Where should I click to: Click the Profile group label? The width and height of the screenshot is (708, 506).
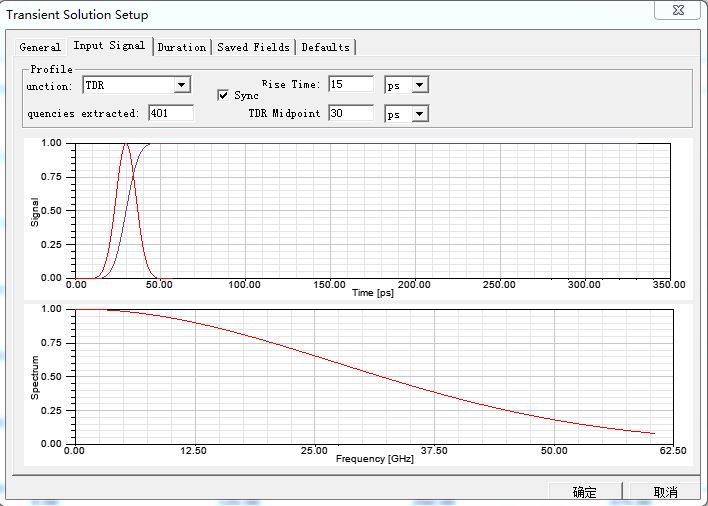click(x=51, y=69)
